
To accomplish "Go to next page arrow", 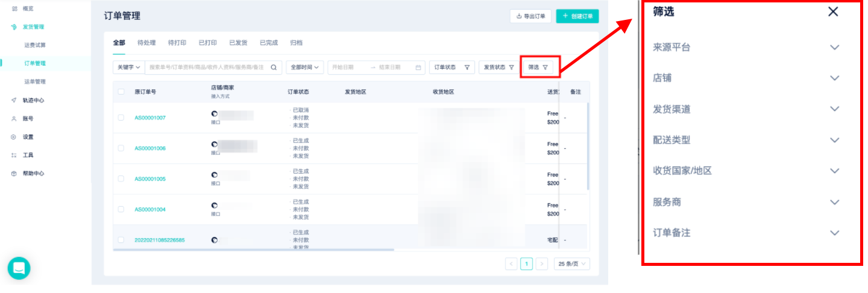I will tap(542, 263).
